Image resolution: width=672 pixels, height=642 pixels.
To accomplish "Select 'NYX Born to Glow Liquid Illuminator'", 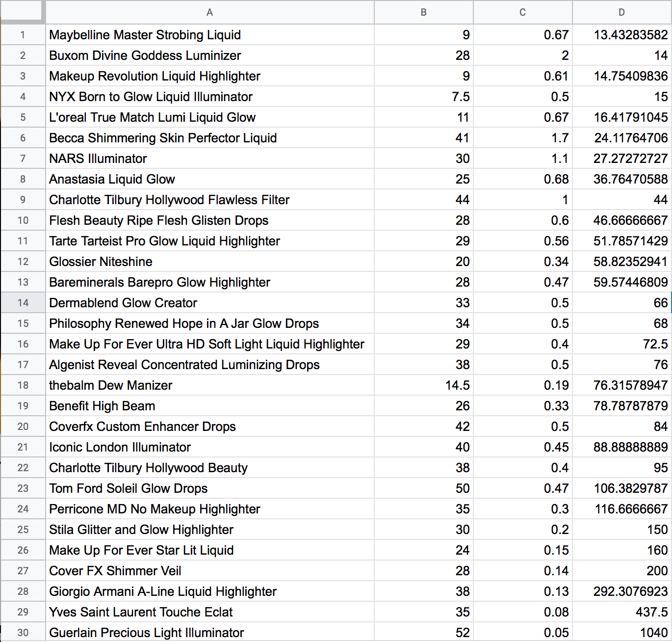I will (x=210, y=97).
